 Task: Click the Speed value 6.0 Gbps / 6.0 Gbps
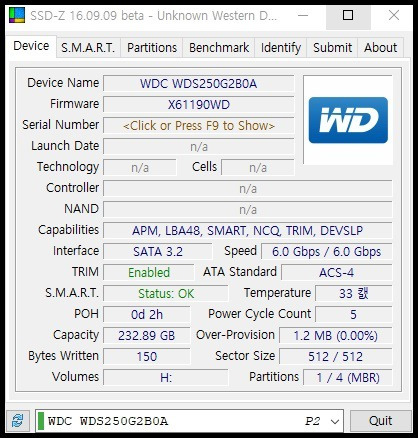[327, 252]
